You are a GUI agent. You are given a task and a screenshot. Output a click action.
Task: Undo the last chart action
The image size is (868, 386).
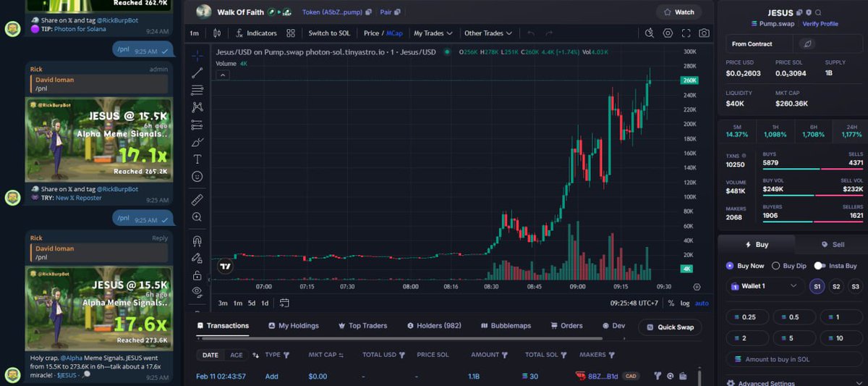click(531, 33)
